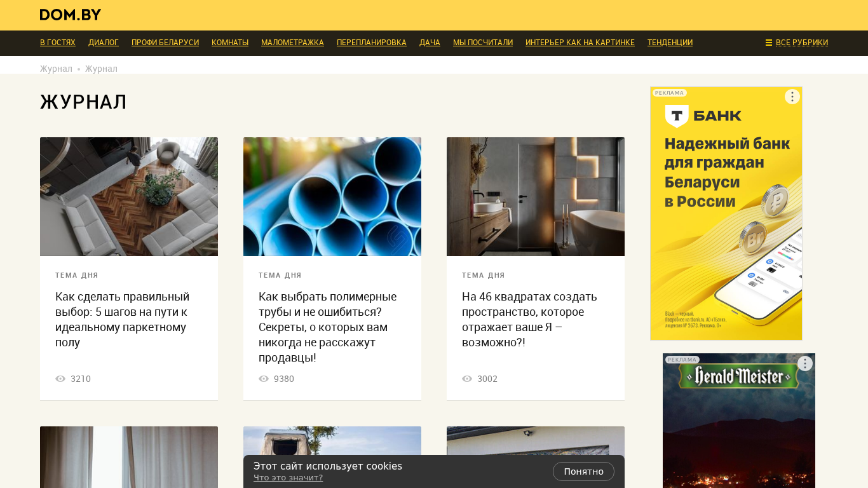The image size is (868, 488).
Task: Open Профи Беларуси in the navigation
Action: 165,43
